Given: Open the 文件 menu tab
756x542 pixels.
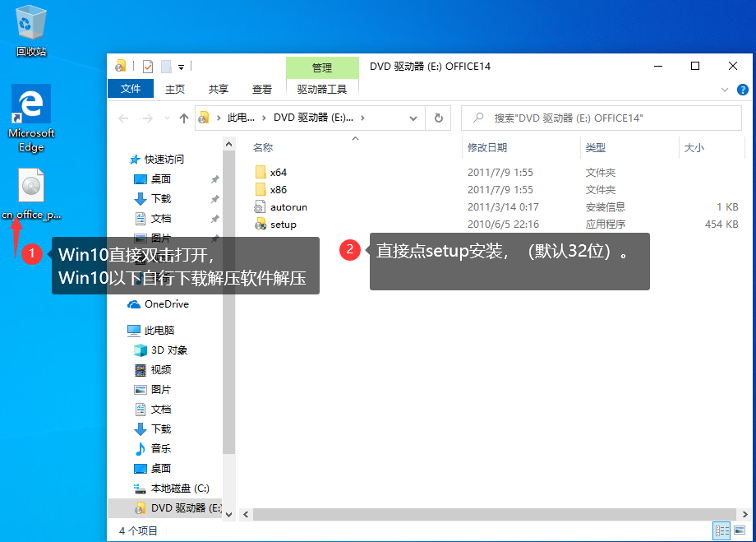Looking at the screenshot, I should (x=131, y=89).
